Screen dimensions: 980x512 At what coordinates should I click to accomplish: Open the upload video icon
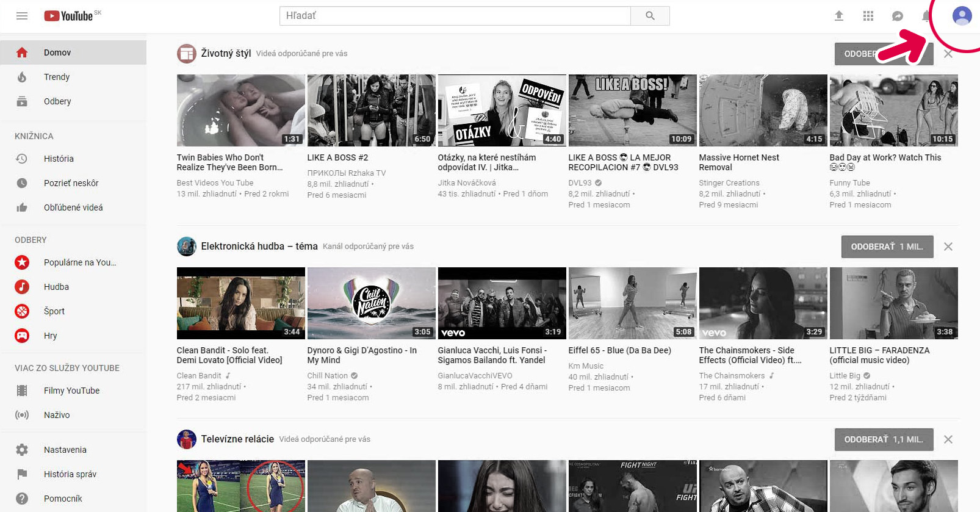[839, 16]
